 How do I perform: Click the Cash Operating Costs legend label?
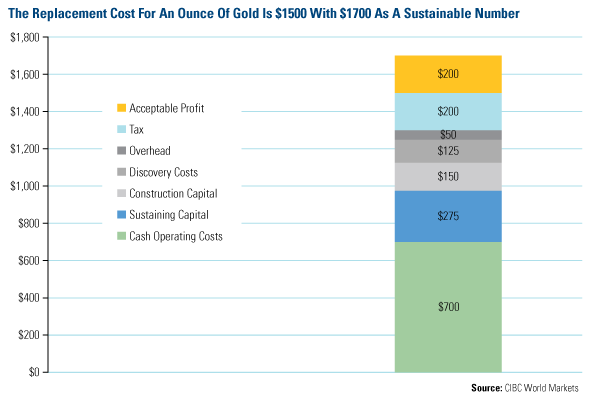click(175, 236)
